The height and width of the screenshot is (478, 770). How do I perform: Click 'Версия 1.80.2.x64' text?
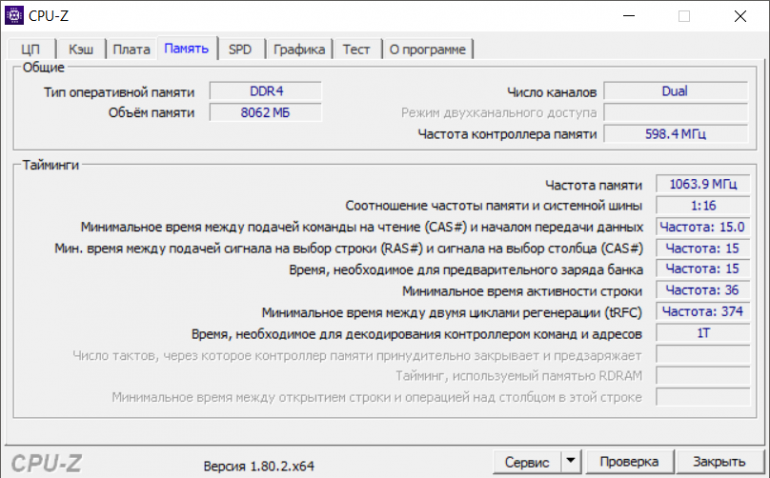259,466
